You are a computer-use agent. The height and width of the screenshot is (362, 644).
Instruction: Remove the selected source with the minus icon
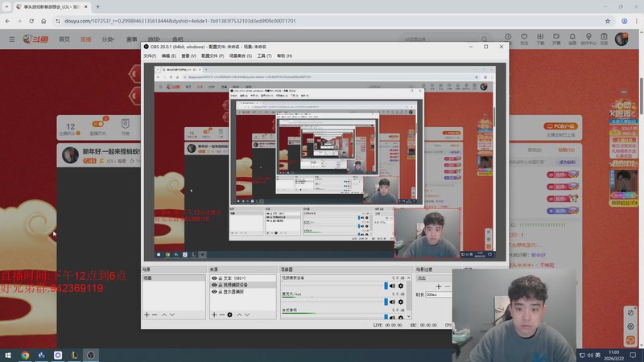[x=222, y=315]
